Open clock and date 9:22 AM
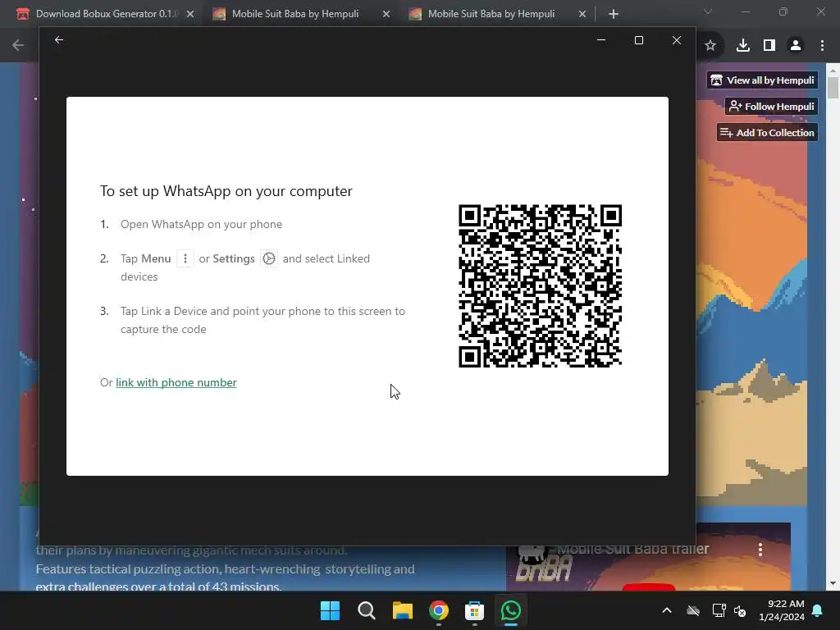Viewport: 840px width, 630px height. pyautogui.click(x=782, y=610)
